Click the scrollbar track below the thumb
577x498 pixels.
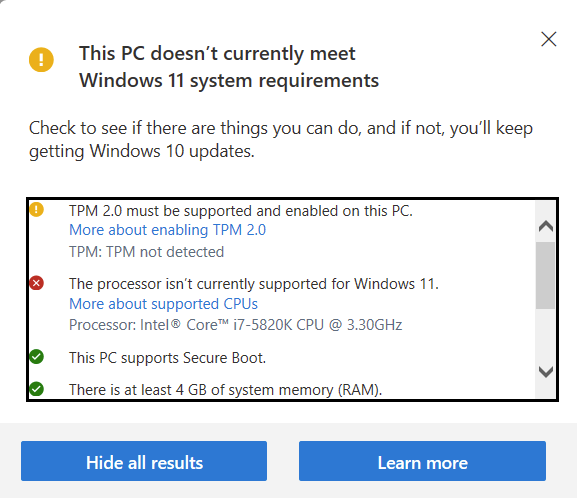545,335
